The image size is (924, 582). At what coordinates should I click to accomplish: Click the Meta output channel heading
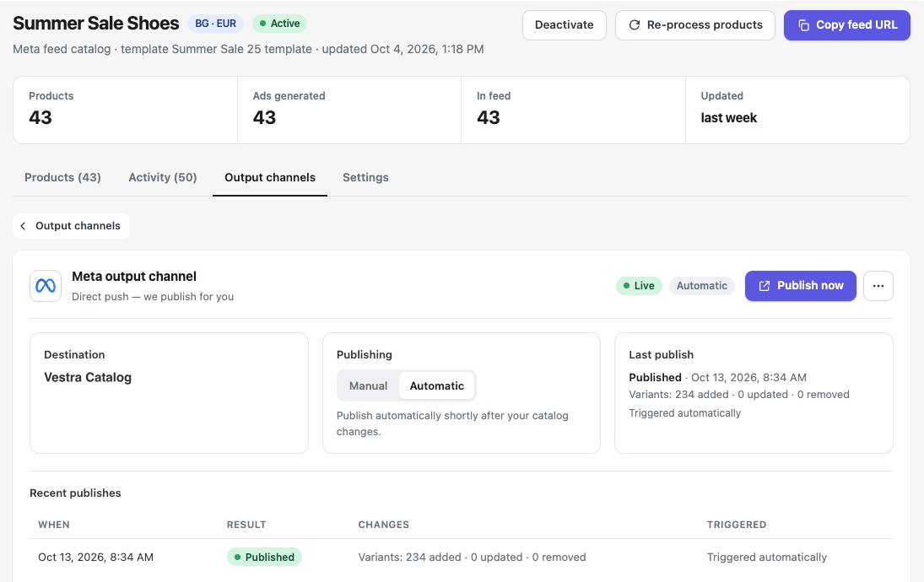(x=134, y=277)
